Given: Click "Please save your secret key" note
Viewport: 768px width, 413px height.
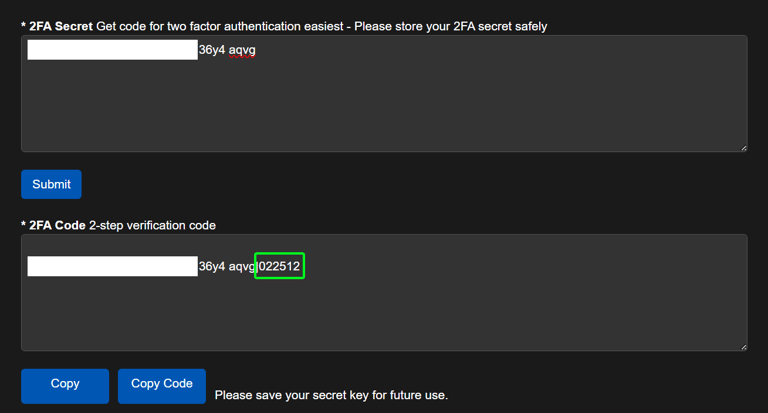Looking at the screenshot, I should pyautogui.click(x=331, y=395).
